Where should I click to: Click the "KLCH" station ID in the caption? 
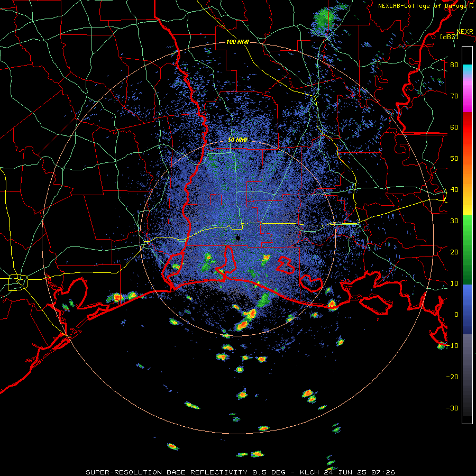pyautogui.click(x=309, y=472)
